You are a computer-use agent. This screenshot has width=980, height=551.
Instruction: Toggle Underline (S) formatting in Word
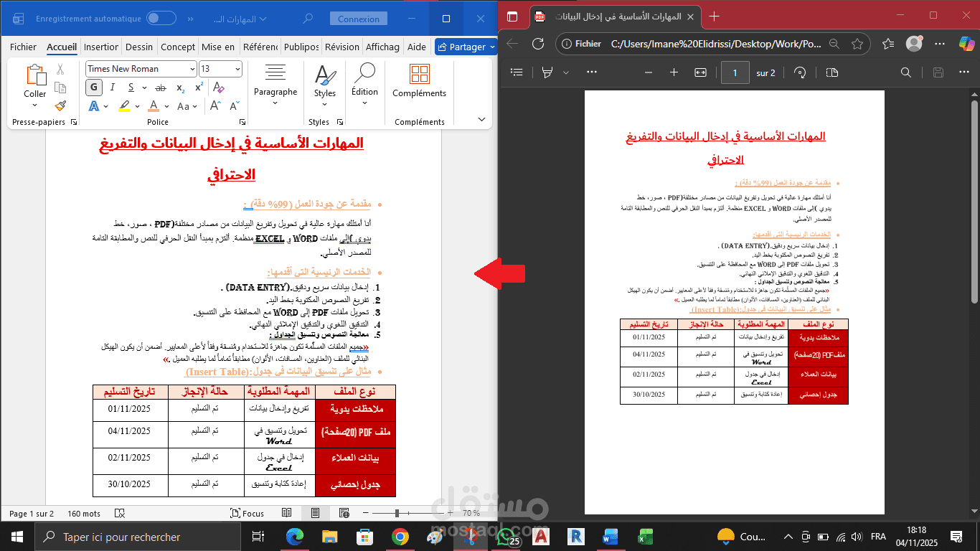coord(130,88)
